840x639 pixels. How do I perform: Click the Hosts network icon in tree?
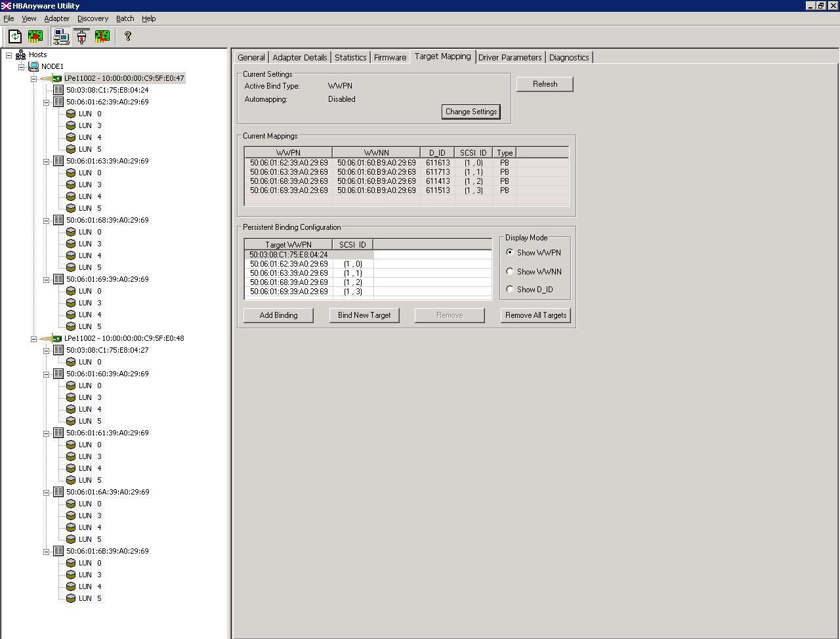coord(21,55)
